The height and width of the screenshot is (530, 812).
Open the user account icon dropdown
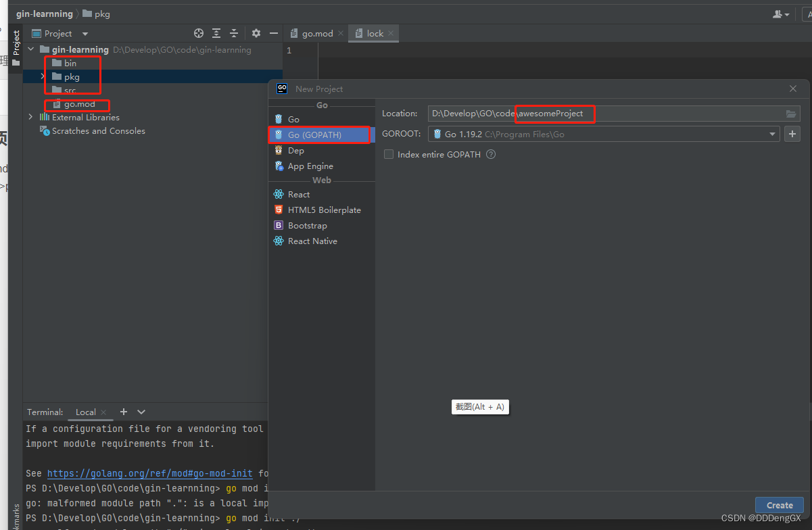click(x=781, y=14)
